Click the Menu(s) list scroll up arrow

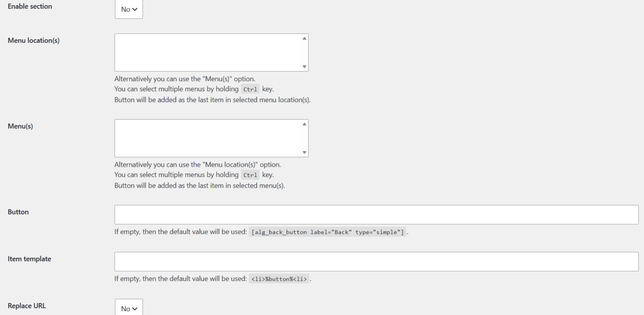tap(305, 124)
